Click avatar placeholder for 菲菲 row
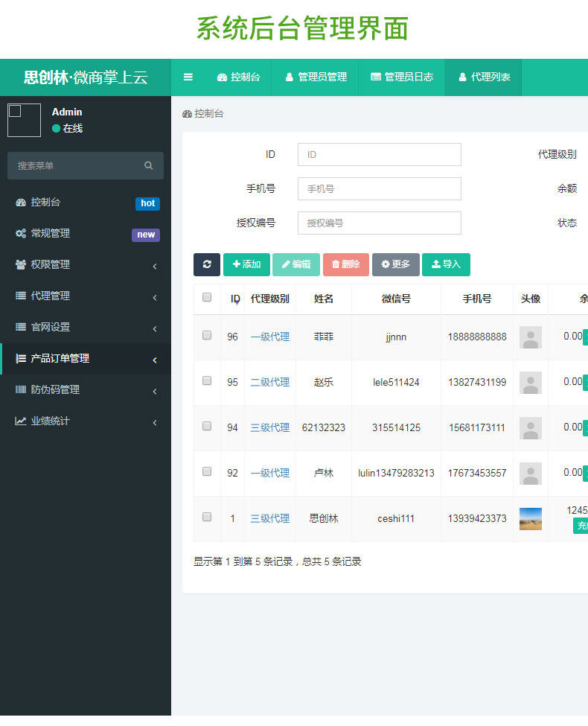This screenshot has width=588, height=726. tap(531, 337)
